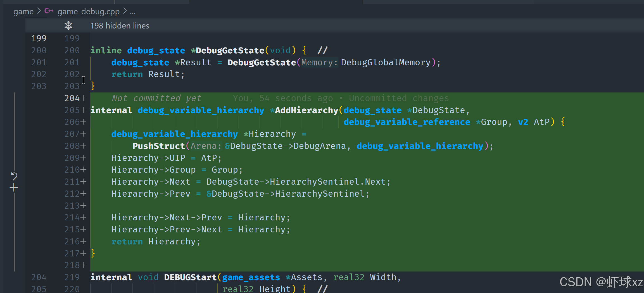The height and width of the screenshot is (293, 644).
Task: Click the 'Uncommitted changes' blame text
Action: pyautogui.click(x=399, y=98)
